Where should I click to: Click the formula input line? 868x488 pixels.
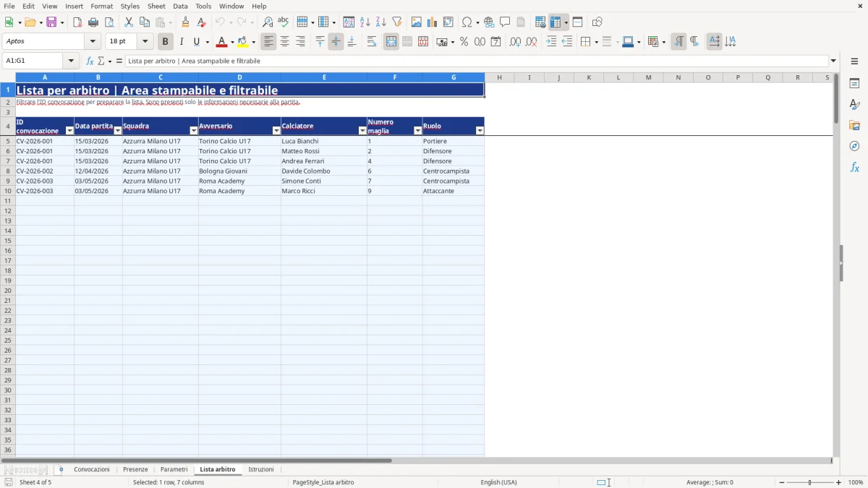pos(477,61)
